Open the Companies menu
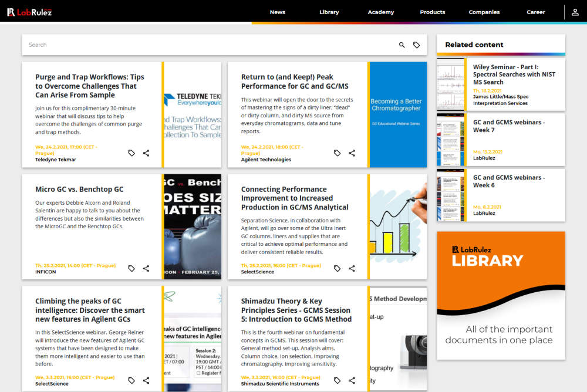The height and width of the screenshot is (392, 587). coord(484,12)
